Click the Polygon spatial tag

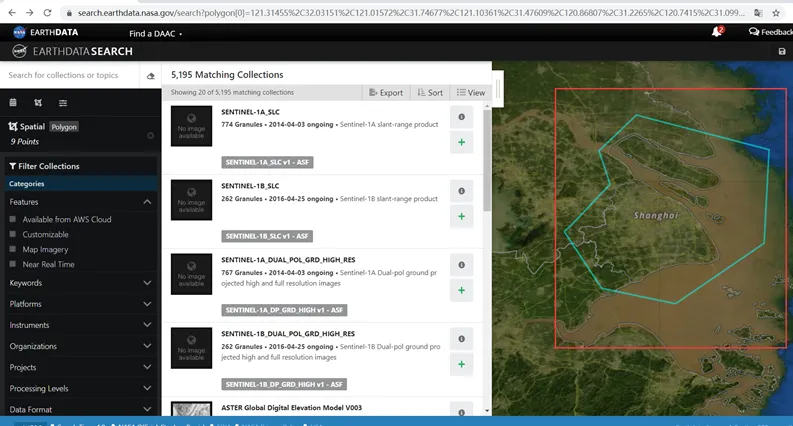click(64, 127)
